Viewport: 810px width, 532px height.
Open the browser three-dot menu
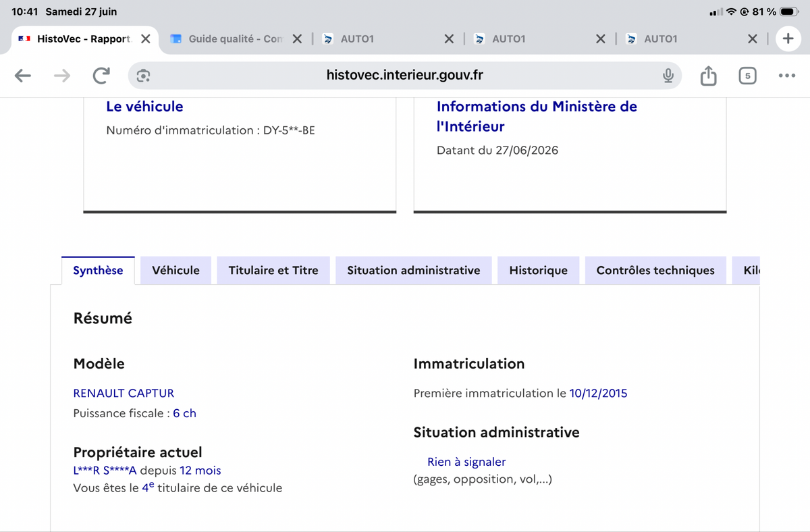point(786,76)
